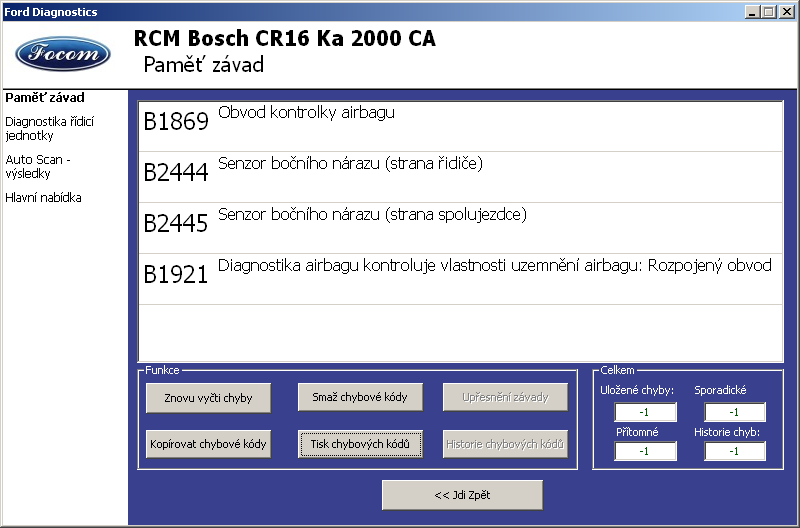Click Upřesnění závady button
The width and height of the screenshot is (800, 528).
click(505, 397)
